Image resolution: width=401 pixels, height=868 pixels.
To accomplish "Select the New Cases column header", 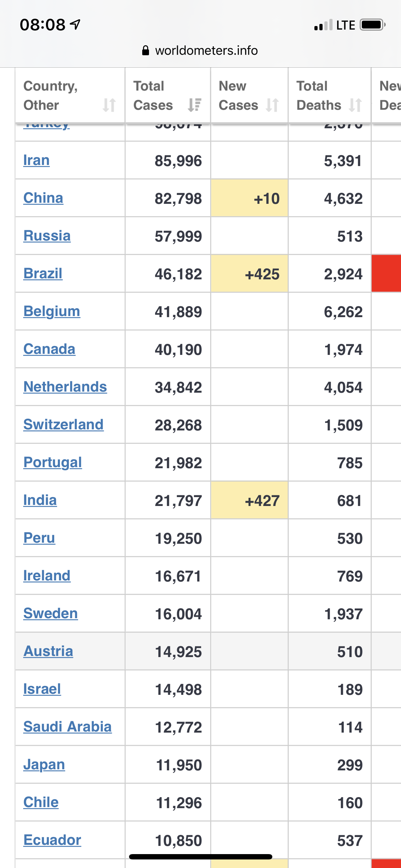I will 249,95.
